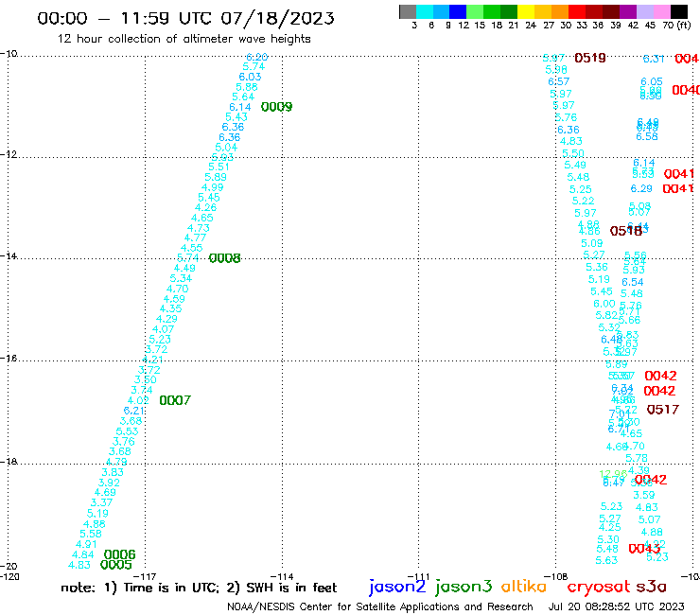This screenshot has height=615, width=700.
Task: Click the green time label '0006'
Action: click(119, 554)
